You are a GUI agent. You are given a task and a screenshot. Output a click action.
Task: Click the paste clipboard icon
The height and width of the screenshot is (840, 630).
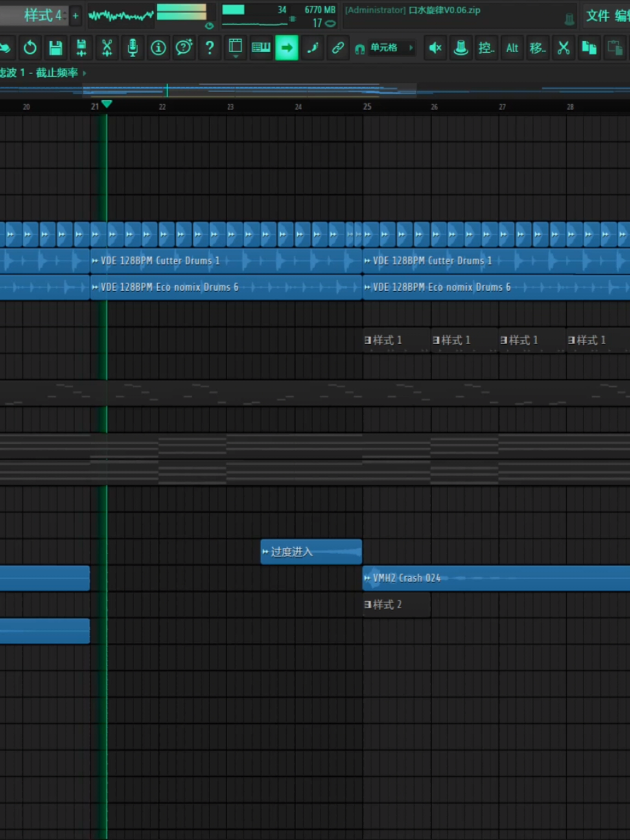pos(615,47)
